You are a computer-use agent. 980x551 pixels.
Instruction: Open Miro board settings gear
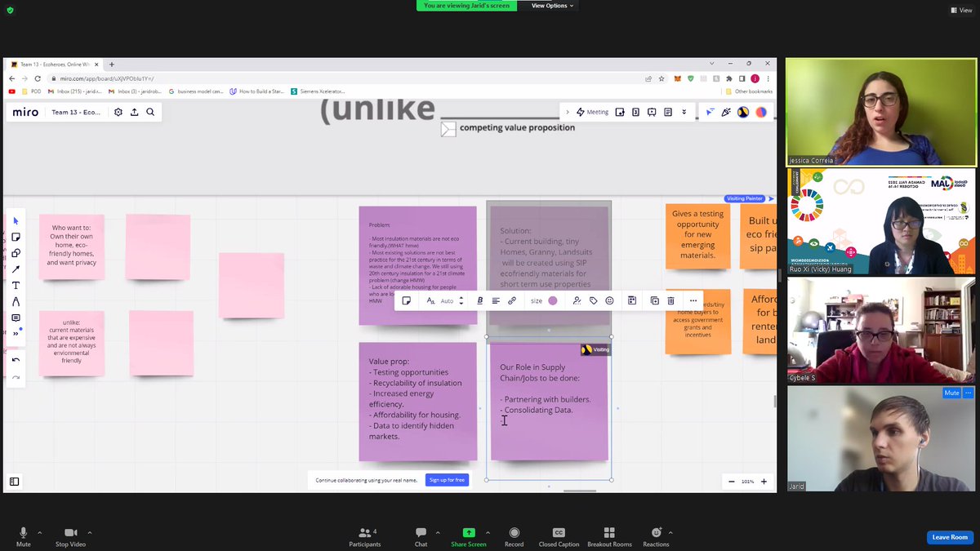pyautogui.click(x=118, y=112)
